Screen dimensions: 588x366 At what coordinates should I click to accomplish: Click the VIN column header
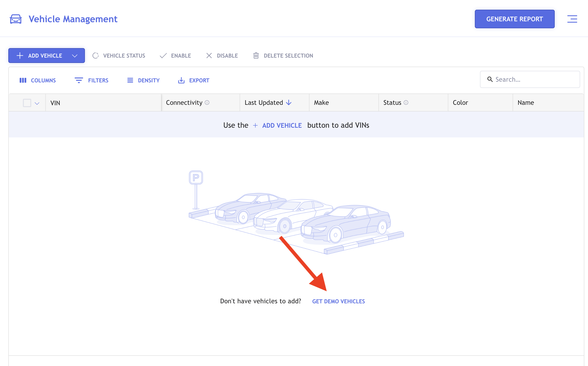point(55,103)
